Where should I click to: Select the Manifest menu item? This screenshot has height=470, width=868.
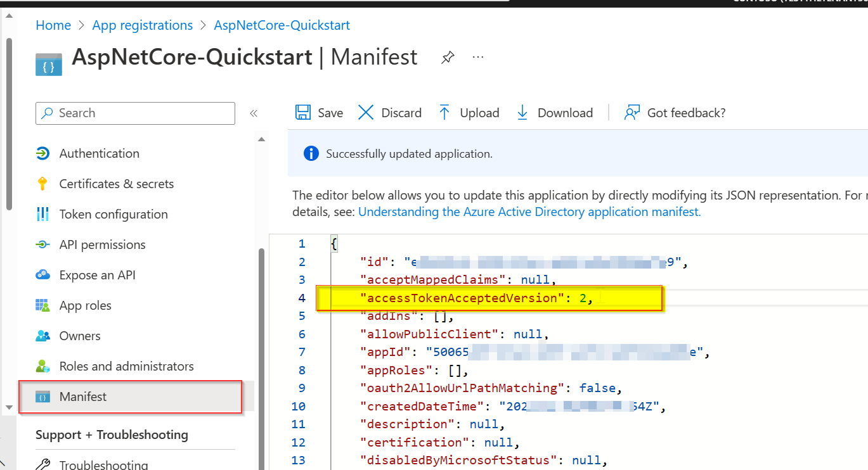click(x=131, y=397)
